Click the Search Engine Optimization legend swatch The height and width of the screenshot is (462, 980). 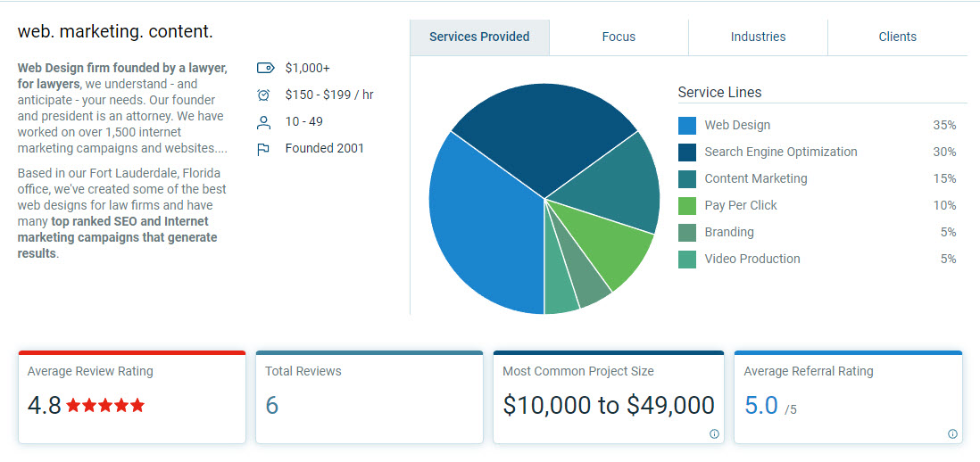[686, 153]
